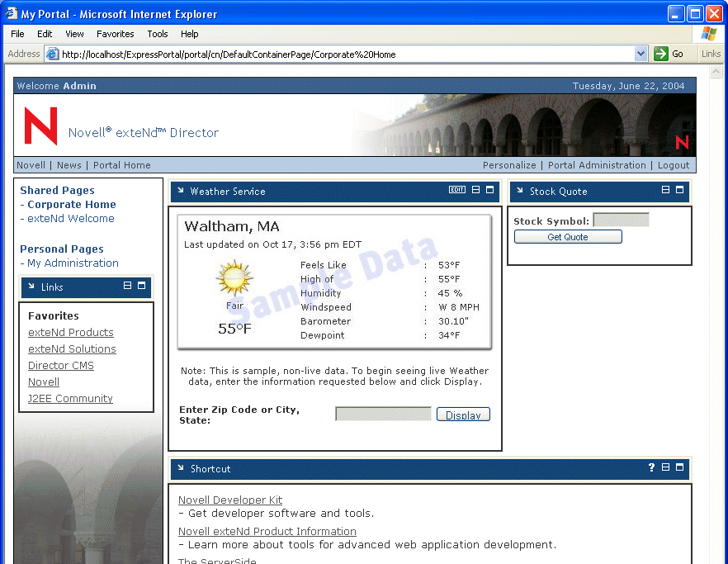Click the page icon in address bar

[x=53, y=54]
